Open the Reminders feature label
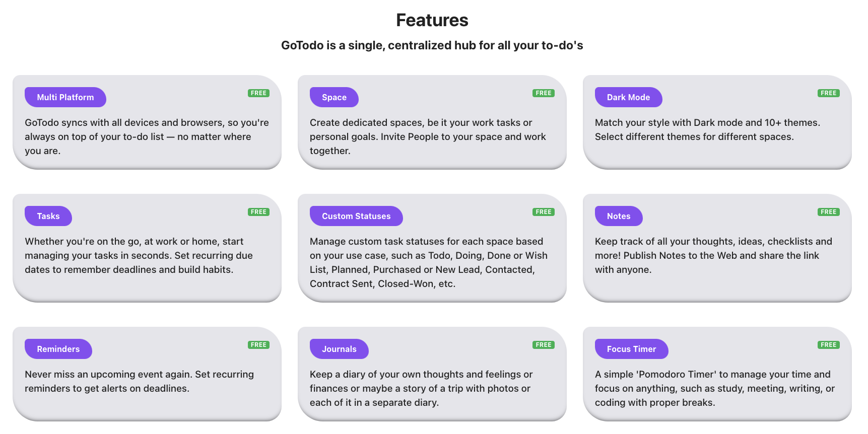The width and height of the screenshot is (868, 434). pyautogui.click(x=58, y=349)
